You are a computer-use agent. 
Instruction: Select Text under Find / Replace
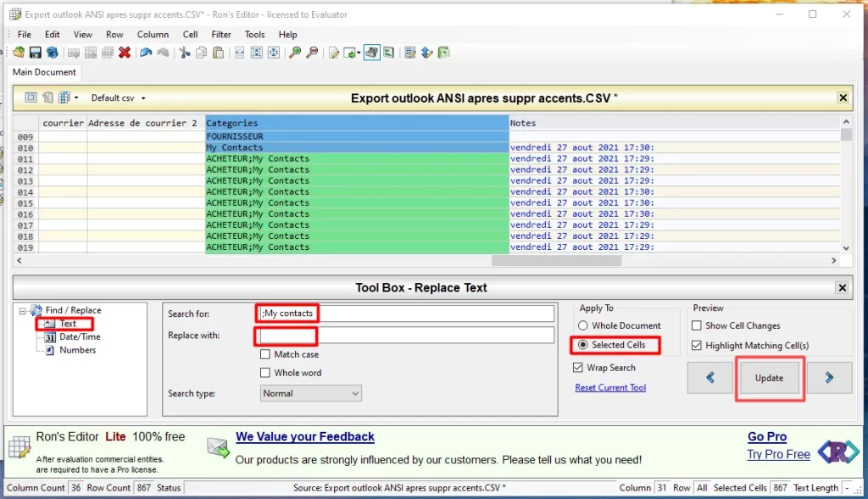68,324
